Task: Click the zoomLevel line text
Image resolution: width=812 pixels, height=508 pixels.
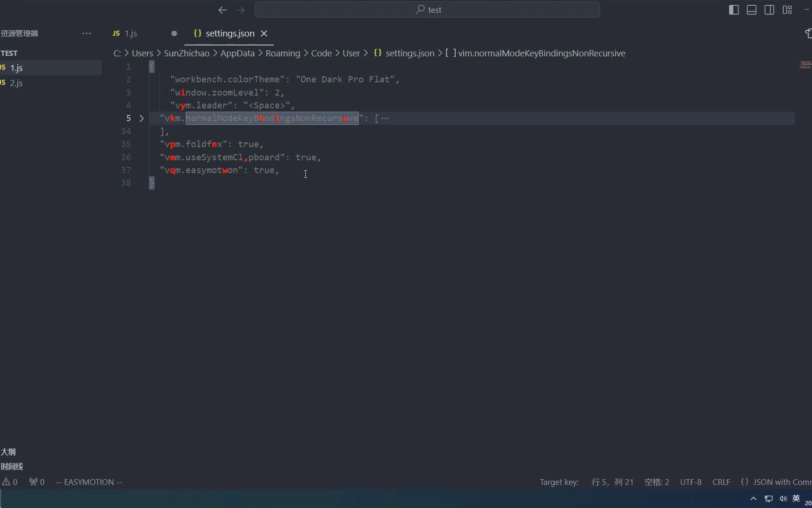Action: click(x=227, y=93)
